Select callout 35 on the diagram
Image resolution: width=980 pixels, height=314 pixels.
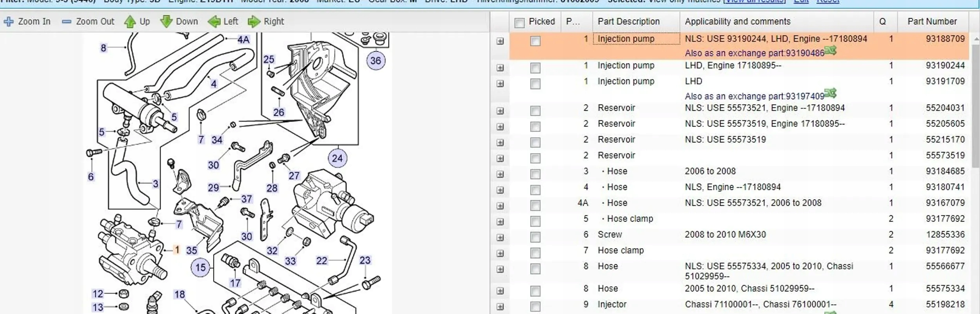[192, 250]
